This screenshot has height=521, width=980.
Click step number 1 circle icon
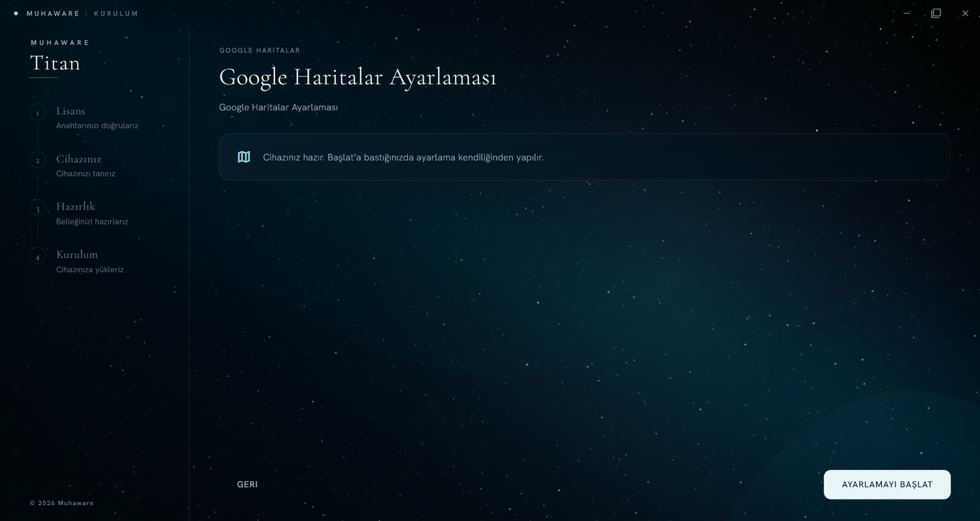37,112
